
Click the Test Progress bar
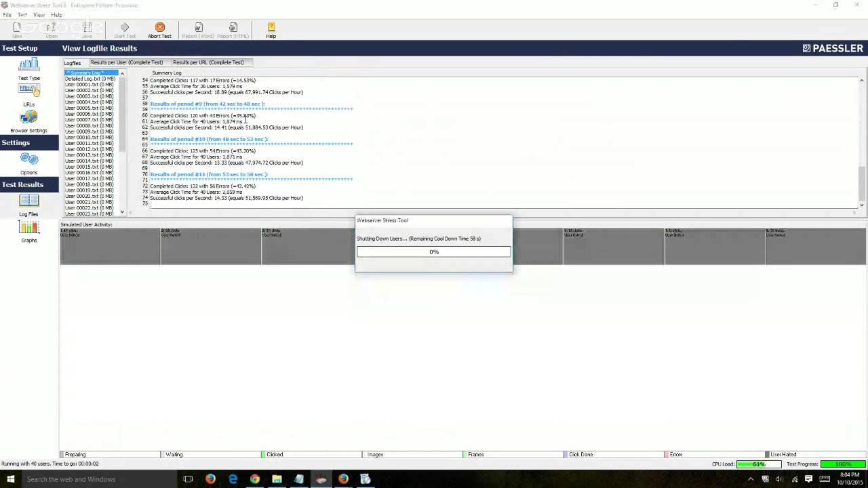pyautogui.click(x=843, y=464)
